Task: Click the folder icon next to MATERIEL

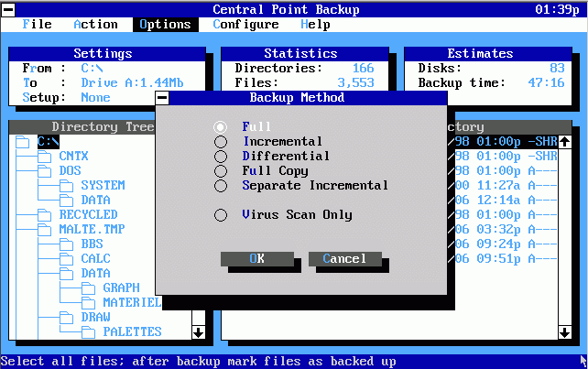Action: coord(89,303)
